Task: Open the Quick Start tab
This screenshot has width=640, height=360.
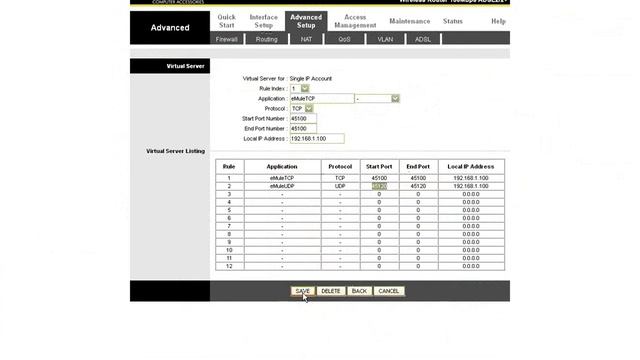Action: tap(226, 21)
